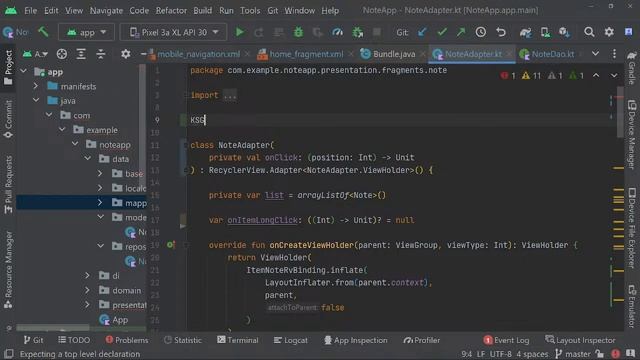Viewport: 640px width, 360px height.
Task: Open the Device Manager toolbar icon
Action: point(545,32)
